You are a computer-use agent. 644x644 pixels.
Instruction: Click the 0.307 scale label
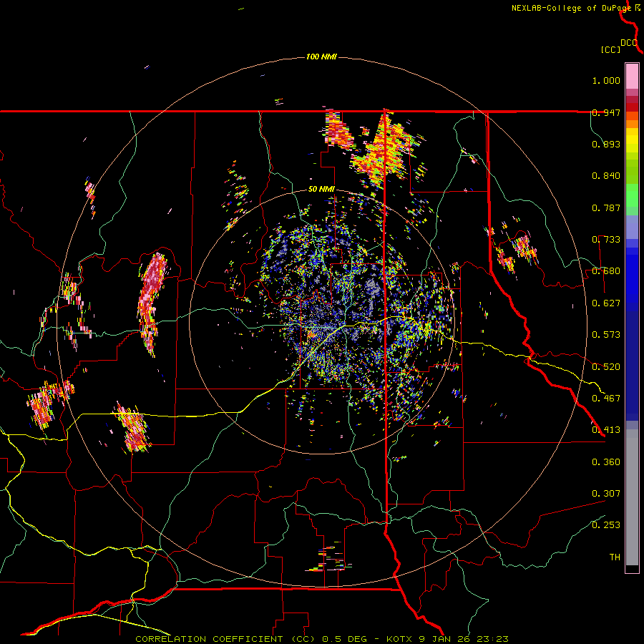606,494
